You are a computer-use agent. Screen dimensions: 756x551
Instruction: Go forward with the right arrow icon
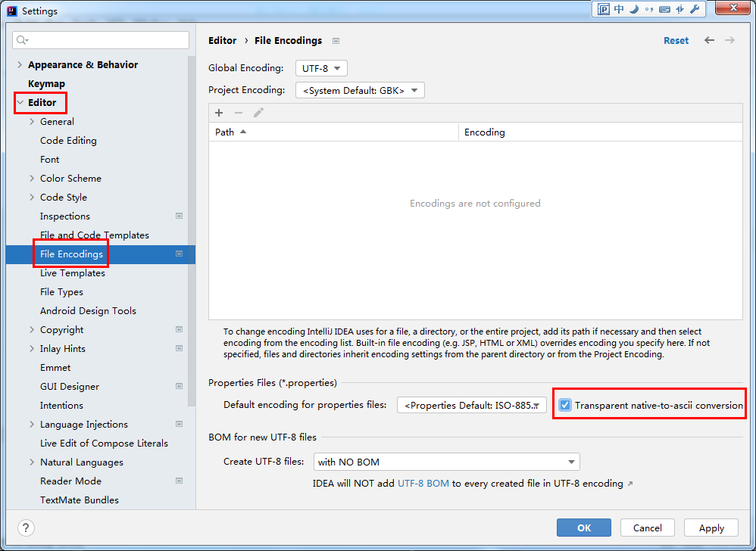[730, 40]
